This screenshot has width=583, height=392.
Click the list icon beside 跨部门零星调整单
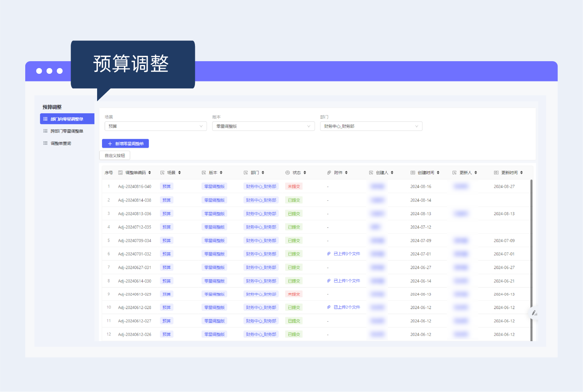pos(45,131)
